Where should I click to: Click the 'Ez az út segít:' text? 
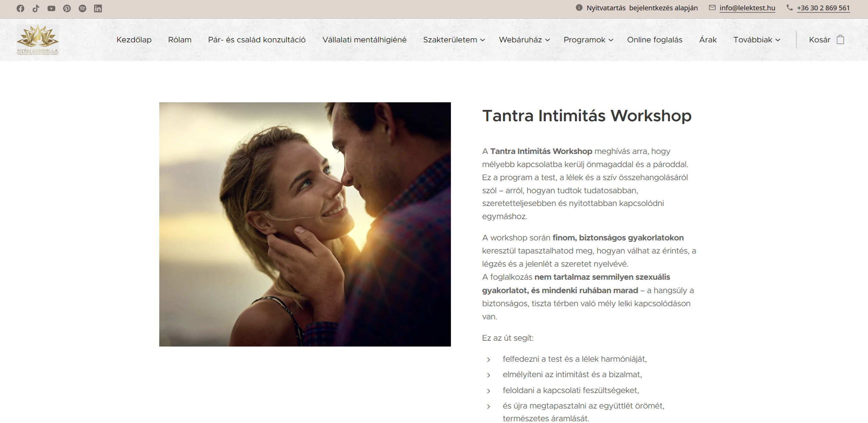coord(508,338)
